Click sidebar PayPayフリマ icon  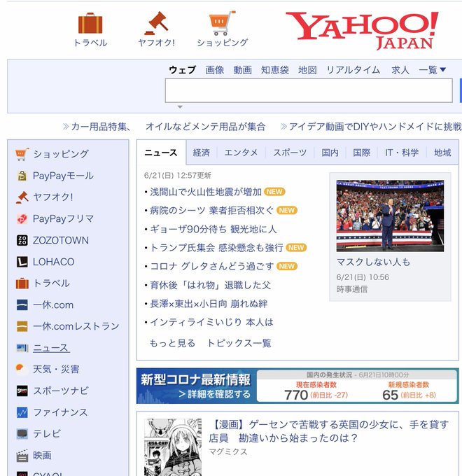click(22, 218)
